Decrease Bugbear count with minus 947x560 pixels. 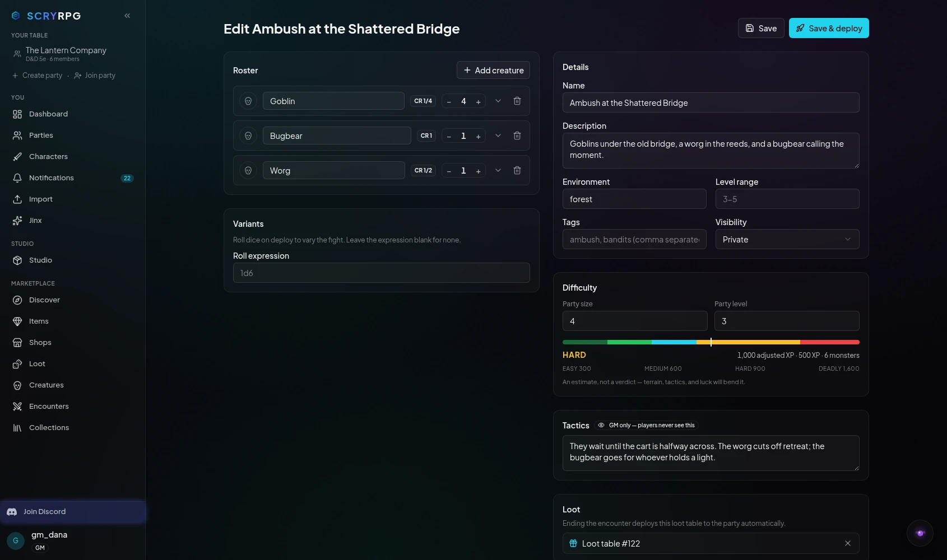coord(449,136)
